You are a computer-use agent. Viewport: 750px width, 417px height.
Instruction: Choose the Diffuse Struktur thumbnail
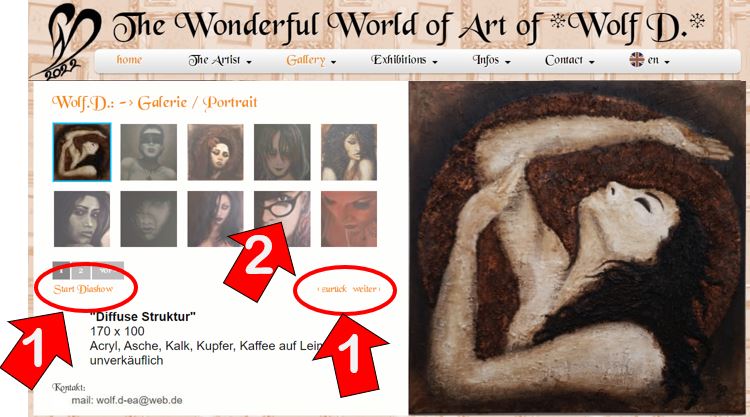coord(82,152)
